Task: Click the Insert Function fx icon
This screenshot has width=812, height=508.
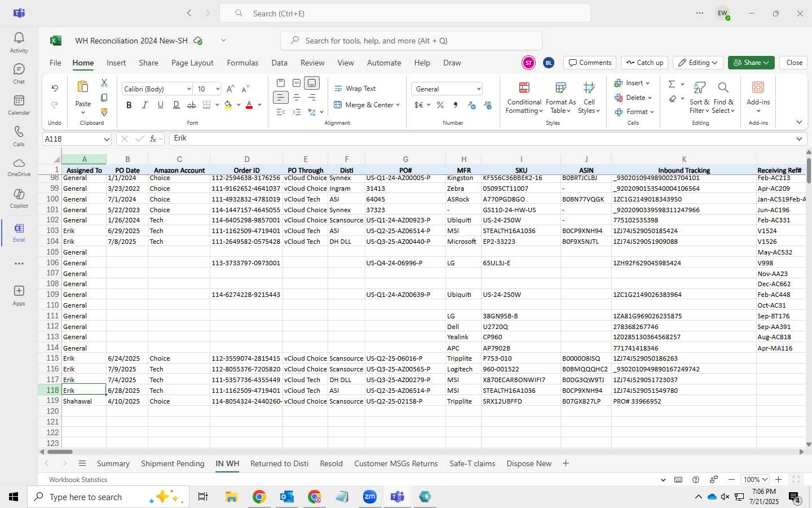Action: (153, 139)
